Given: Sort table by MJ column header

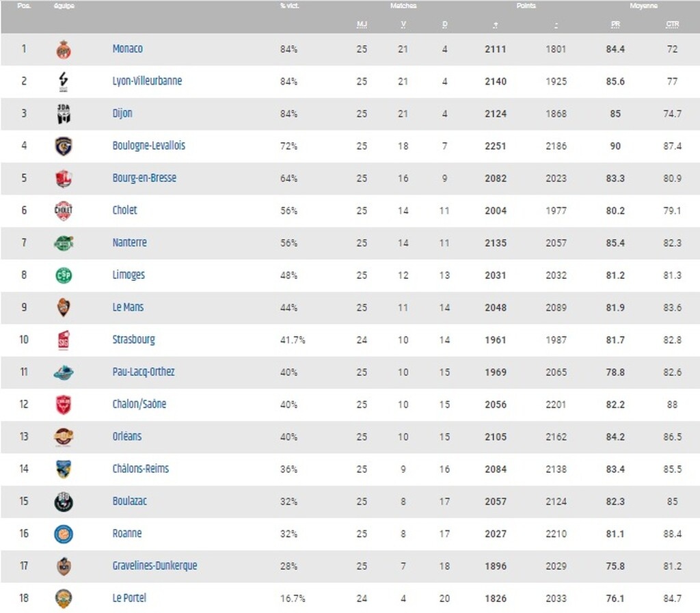Looking at the screenshot, I should coord(362,25).
